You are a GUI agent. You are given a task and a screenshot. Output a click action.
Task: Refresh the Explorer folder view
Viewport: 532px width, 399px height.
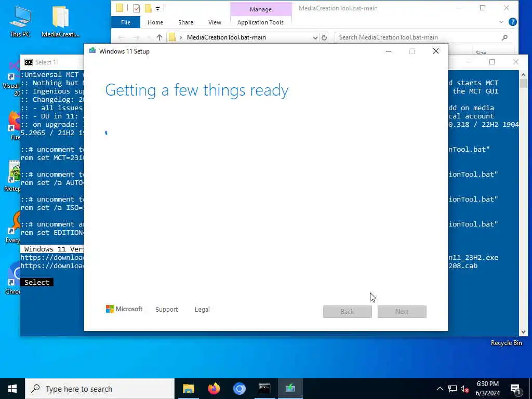pyautogui.click(x=324, y=37)
